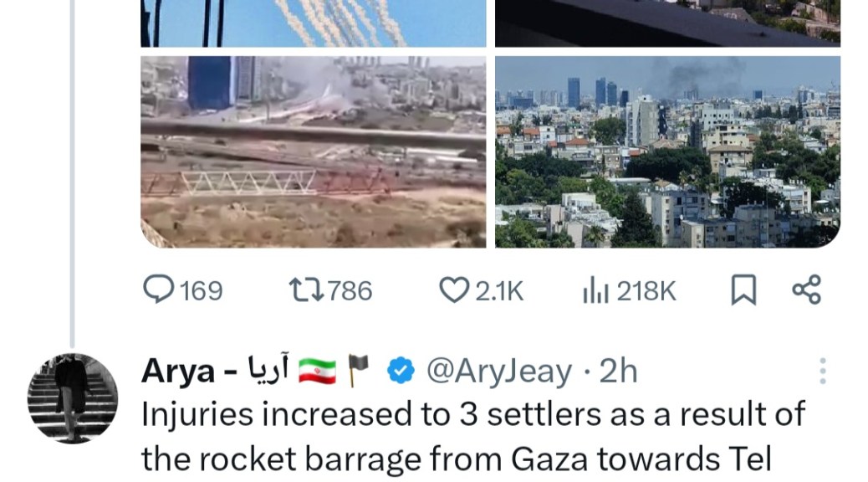Repost using the retweet arrows icon

307,290
